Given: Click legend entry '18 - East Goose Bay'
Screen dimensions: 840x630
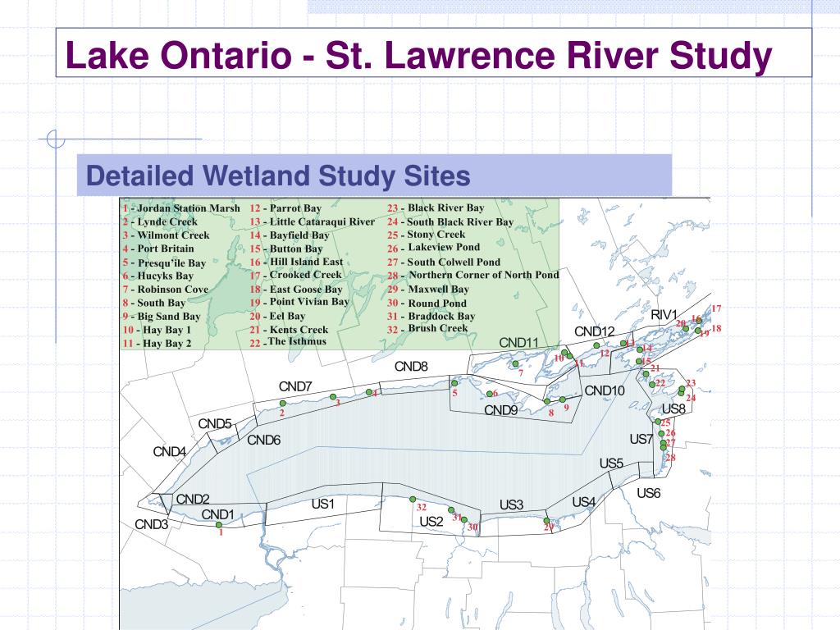Looking at the screenshot, I should [295, 289].
